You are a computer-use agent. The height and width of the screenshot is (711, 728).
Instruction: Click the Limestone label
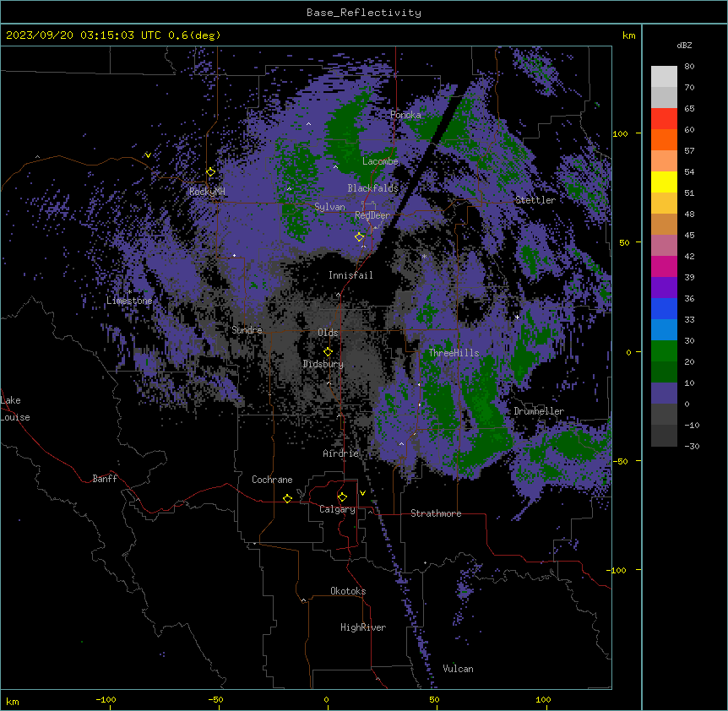[129, 301]
